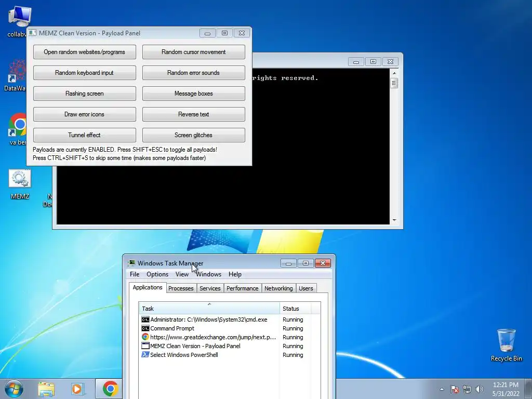Open the clock showing 12:21 PM

click(506, 389)
